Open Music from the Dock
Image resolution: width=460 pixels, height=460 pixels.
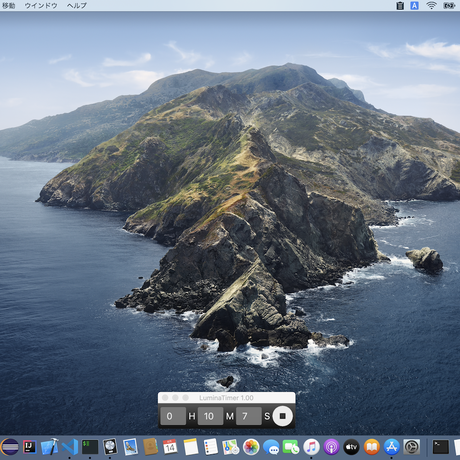pyautogui.click(x=311, y=447)
